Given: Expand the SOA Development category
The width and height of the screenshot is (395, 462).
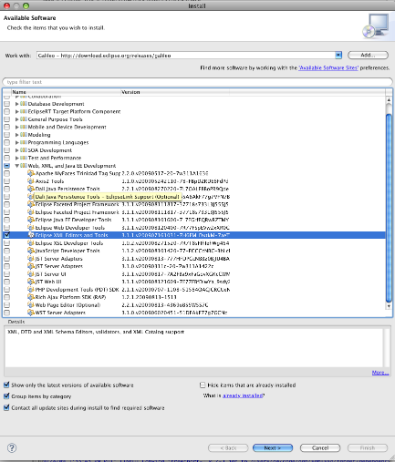Looking at the screenshot, I should 17,150.
